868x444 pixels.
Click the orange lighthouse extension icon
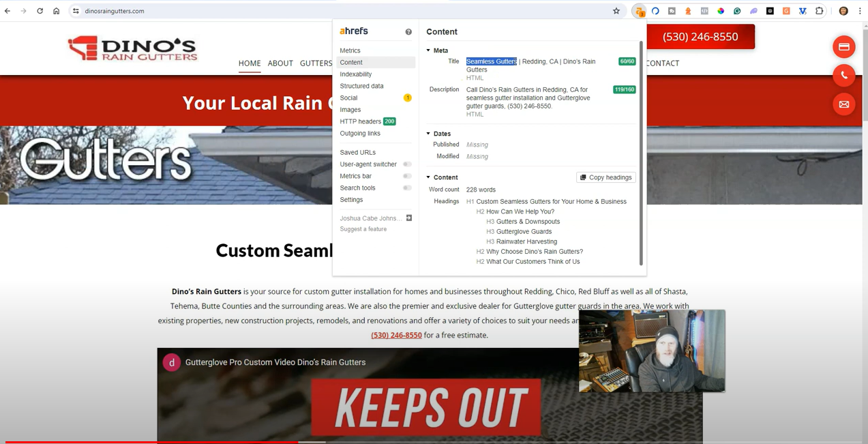[x=688, y=11]
